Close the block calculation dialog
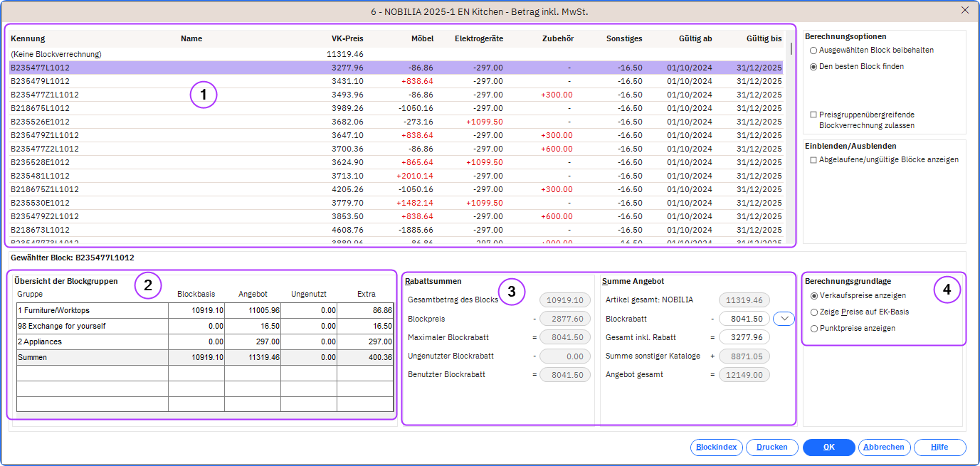The height and width of the screenshot is (466, 980). [964, 10]
